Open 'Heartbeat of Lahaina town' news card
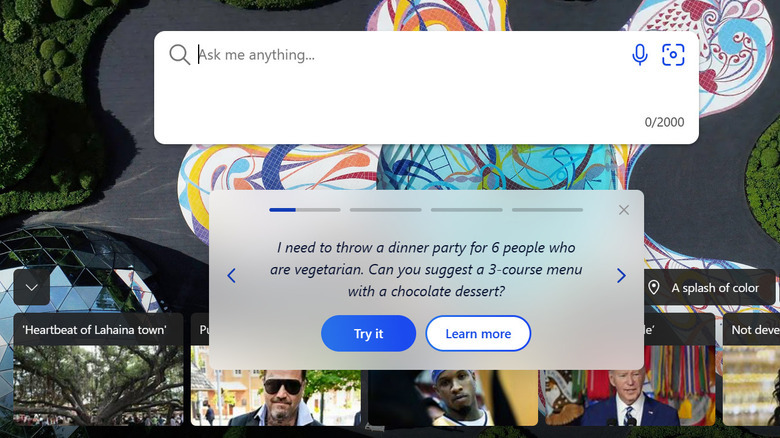This screenshot has height=438, width=780. (98, 369)
